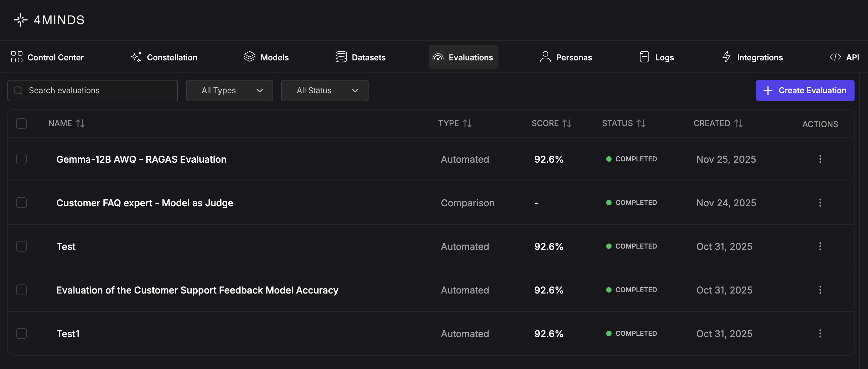The height and width of the screenshot is (369, 868).
Task: Sort table by Name column arrows
Action: click(x=80, y=123)
